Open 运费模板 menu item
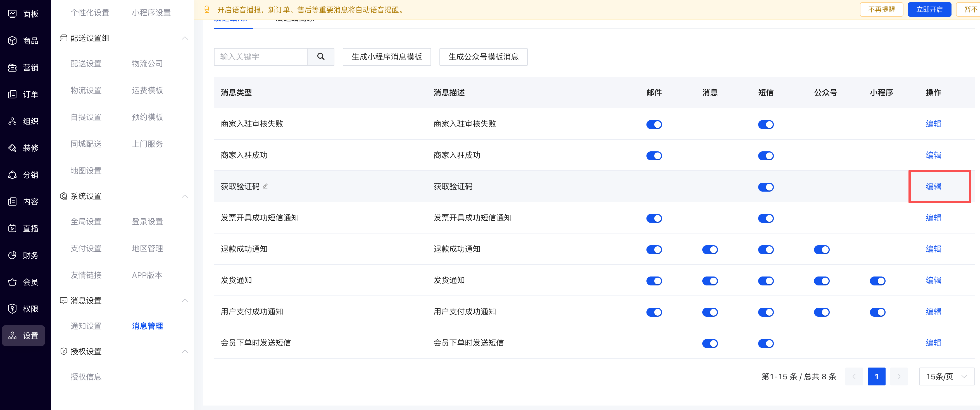This screenshot has width=980, height=410. pyautogui.click(x=147, y=90)
